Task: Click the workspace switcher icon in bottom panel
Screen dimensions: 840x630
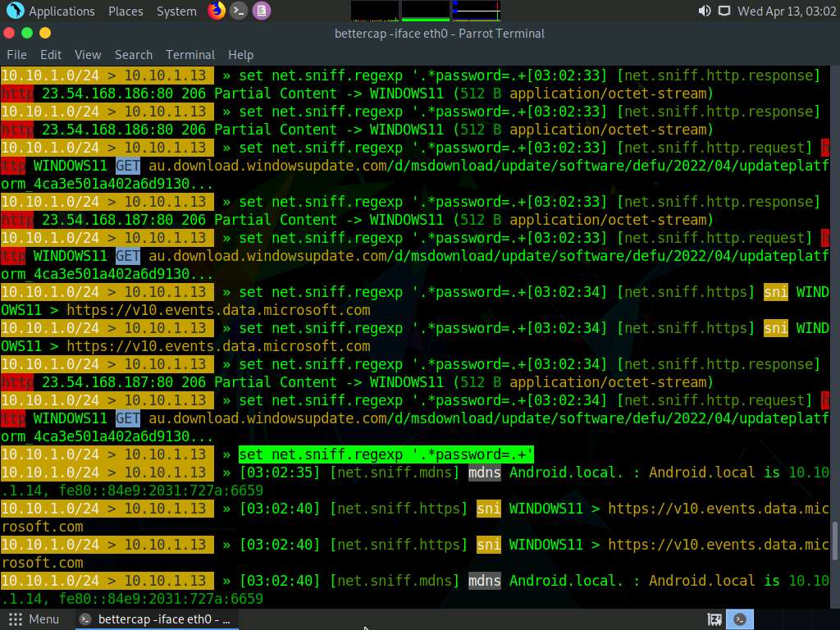Action: click(714, 619)
